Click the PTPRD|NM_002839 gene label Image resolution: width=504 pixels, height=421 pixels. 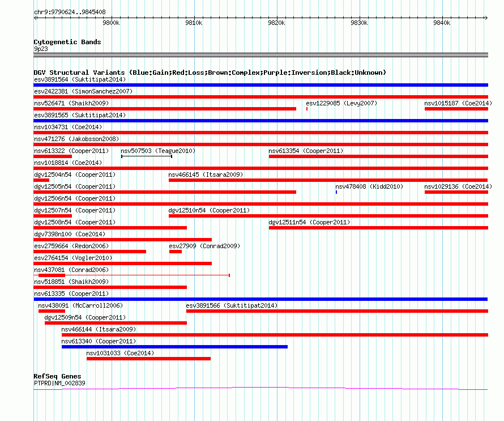[x=59, y=383]
